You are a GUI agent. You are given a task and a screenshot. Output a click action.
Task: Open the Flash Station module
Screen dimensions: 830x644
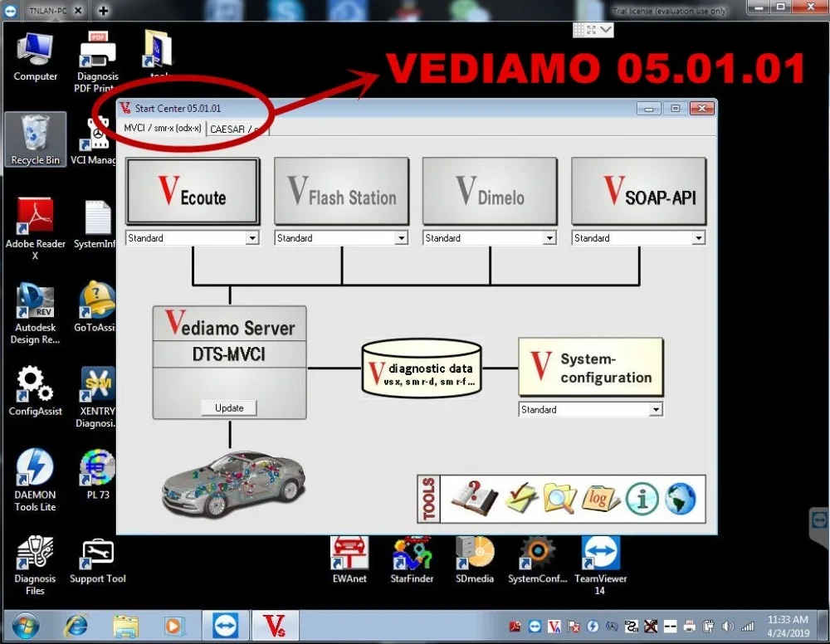point(341,192)
